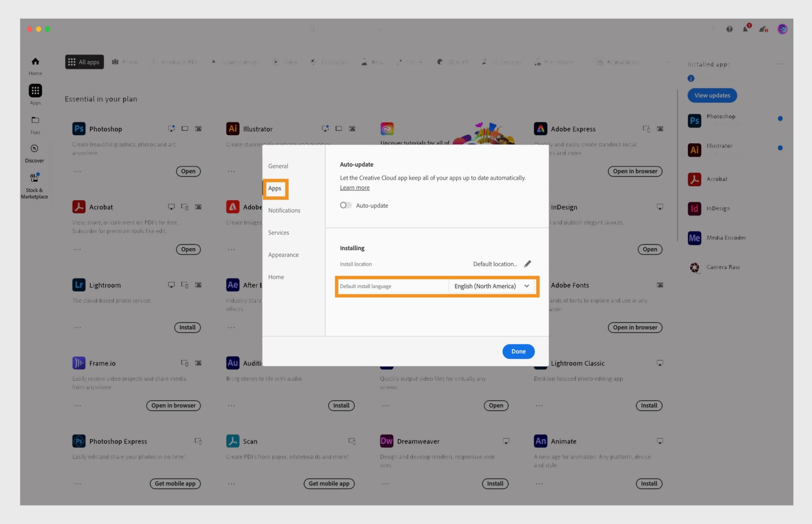Click Open button on Photoshop card
The image size is (812, 524).
pyautogui.click(x=188, y=172)
